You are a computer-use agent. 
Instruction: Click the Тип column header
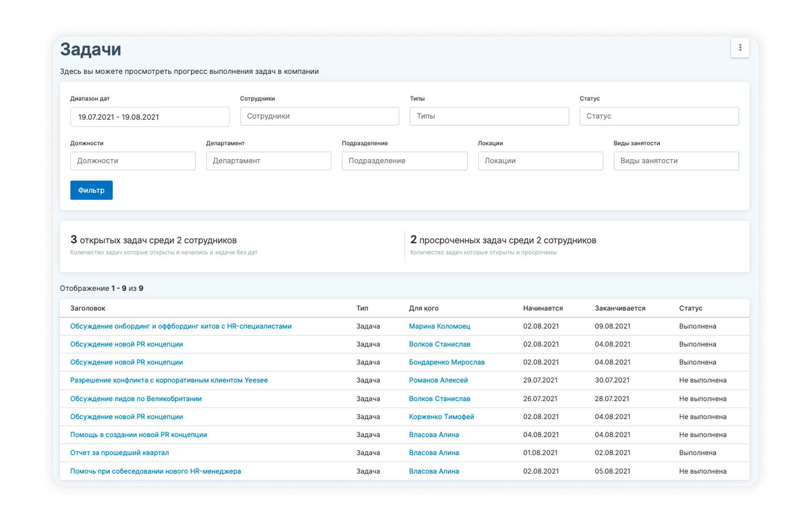click(362, 308)
